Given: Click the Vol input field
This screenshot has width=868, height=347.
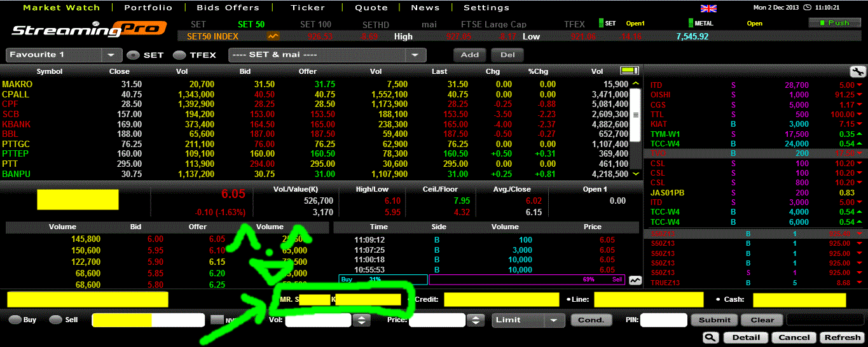Looking at the screenshot, I should pyautogui.click(x=318, y=320).
